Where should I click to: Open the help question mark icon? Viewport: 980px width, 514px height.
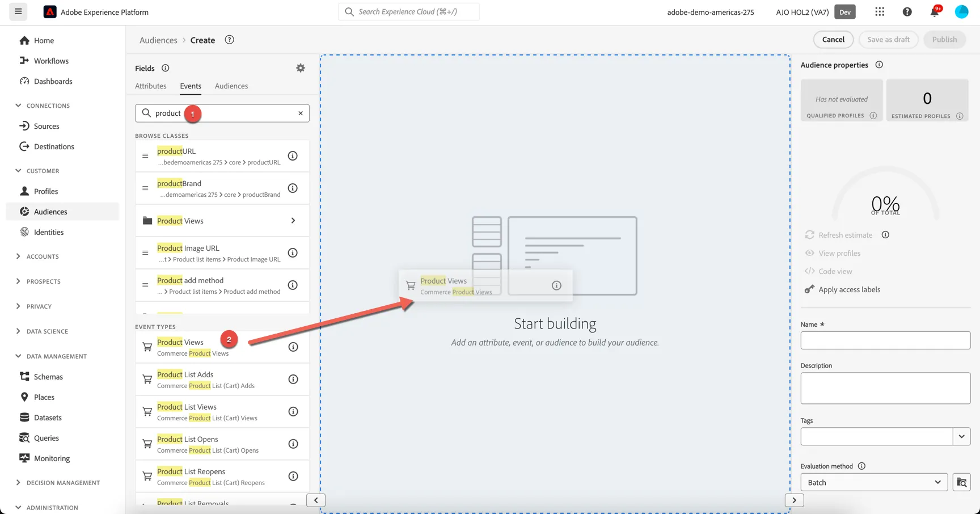pyautogui.click(x=907, y=11)
